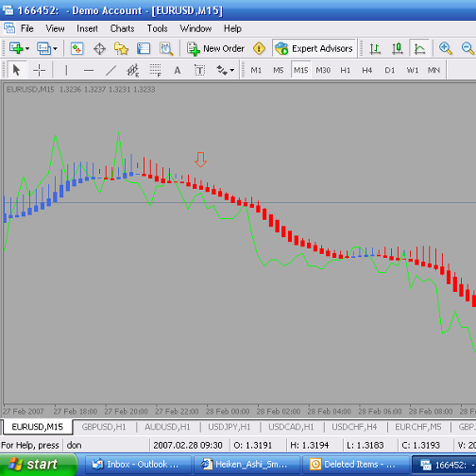Select the H4 timeframe
476x476 pixels.
[x=367, y=70]
